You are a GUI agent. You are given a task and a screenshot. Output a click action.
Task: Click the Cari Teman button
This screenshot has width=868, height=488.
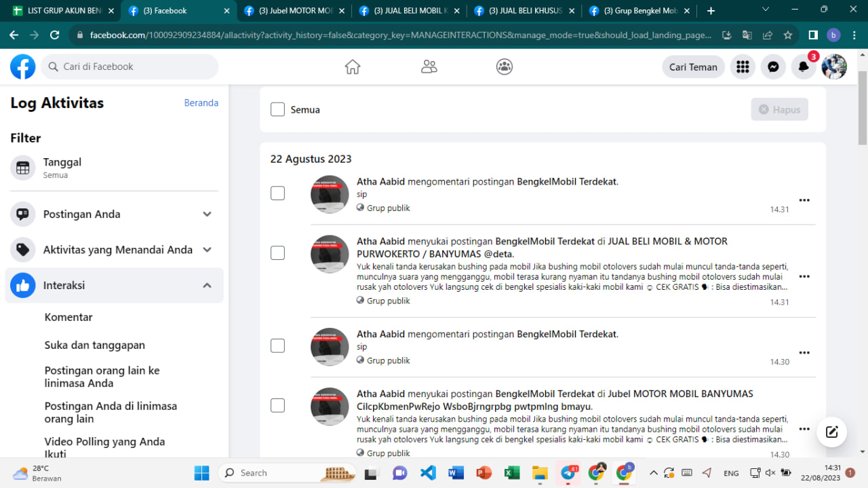pyautogui.click(x=693, y=67)
